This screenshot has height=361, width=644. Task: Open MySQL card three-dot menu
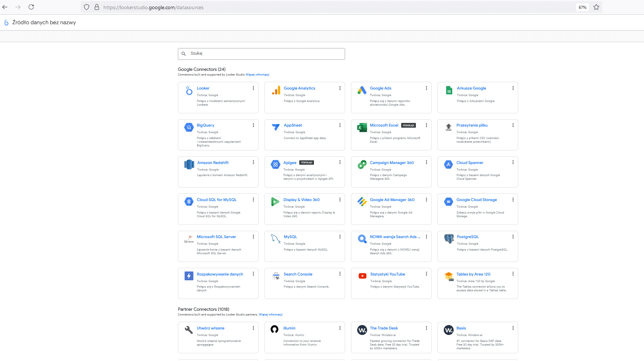[340, 237]
